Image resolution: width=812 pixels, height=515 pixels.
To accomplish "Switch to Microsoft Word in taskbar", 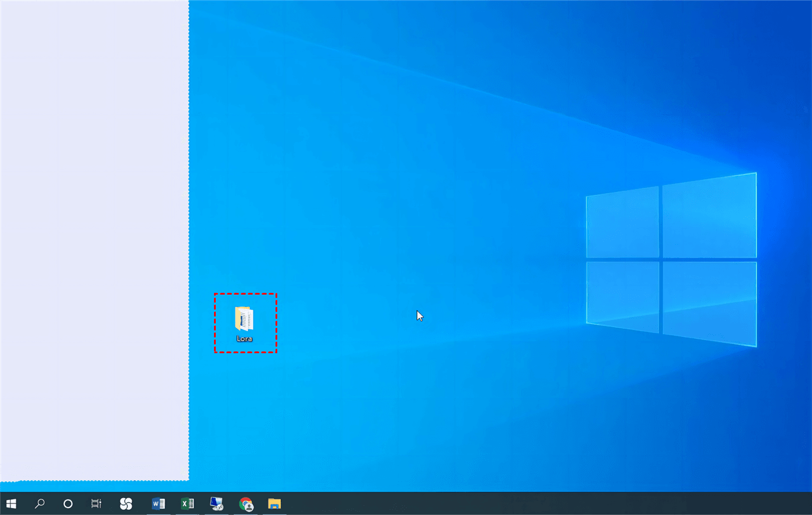I will [x=158, y=503].
